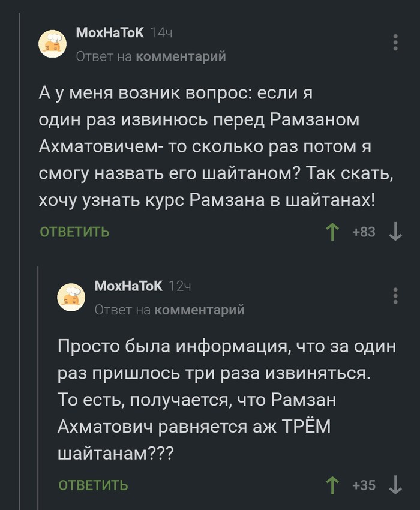Image resolution: width=420 pixels, height=510 pixels.
Task: Open three-dot menu of second comment
Action: click(x=395, y=296)
